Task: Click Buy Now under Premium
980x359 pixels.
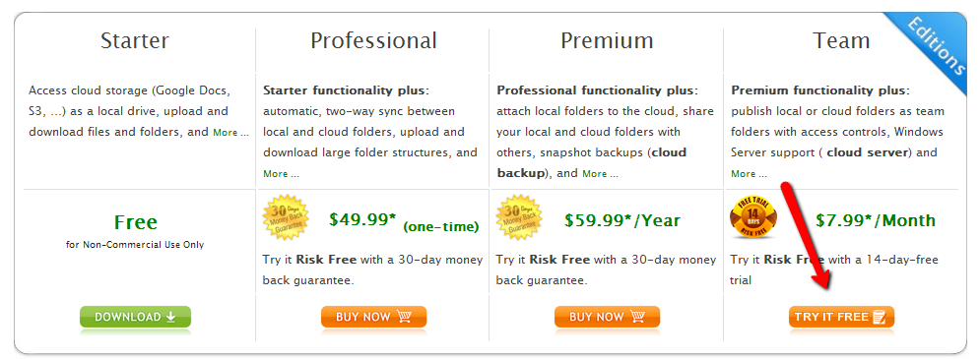Action: coord(607,317)
